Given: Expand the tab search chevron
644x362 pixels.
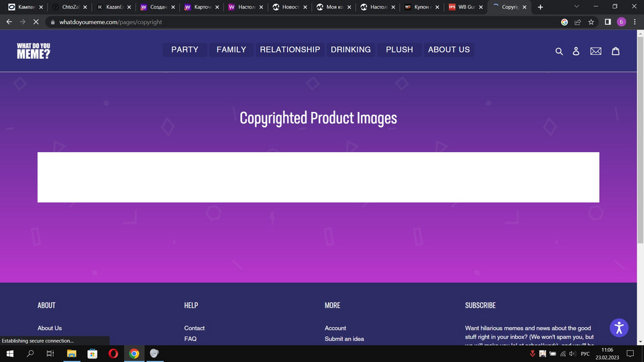Looking at the screenshot, I should point(576,7).
